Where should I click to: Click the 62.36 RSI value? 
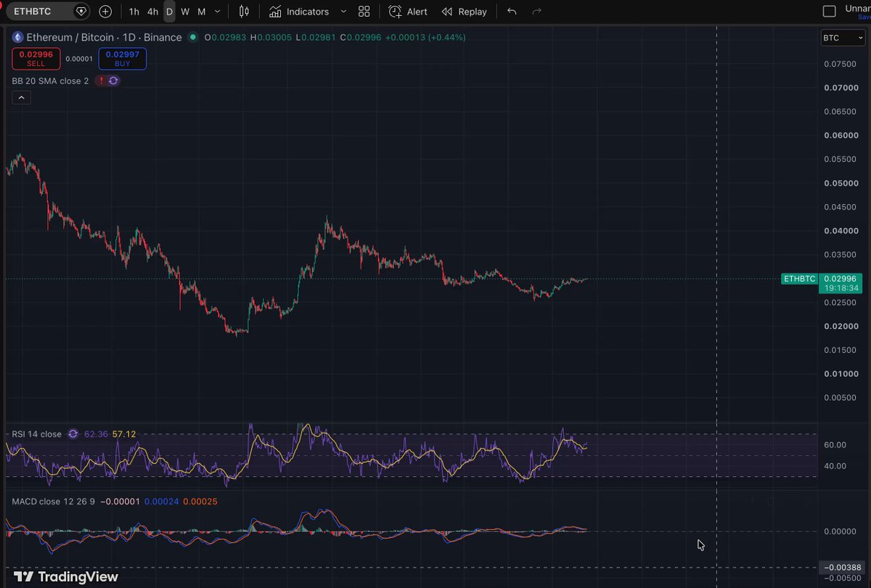pyautogui.click(x=96, y=434)
